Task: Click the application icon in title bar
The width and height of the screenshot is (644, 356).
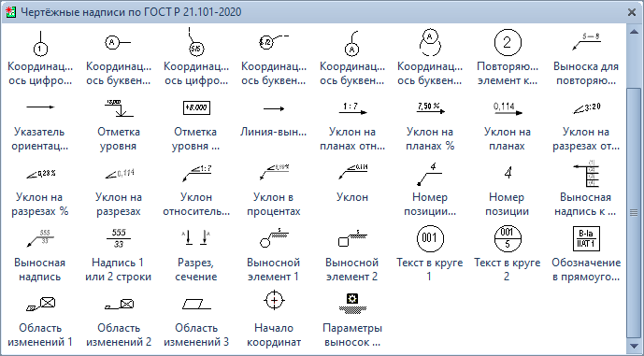Action: click(10, 12)
